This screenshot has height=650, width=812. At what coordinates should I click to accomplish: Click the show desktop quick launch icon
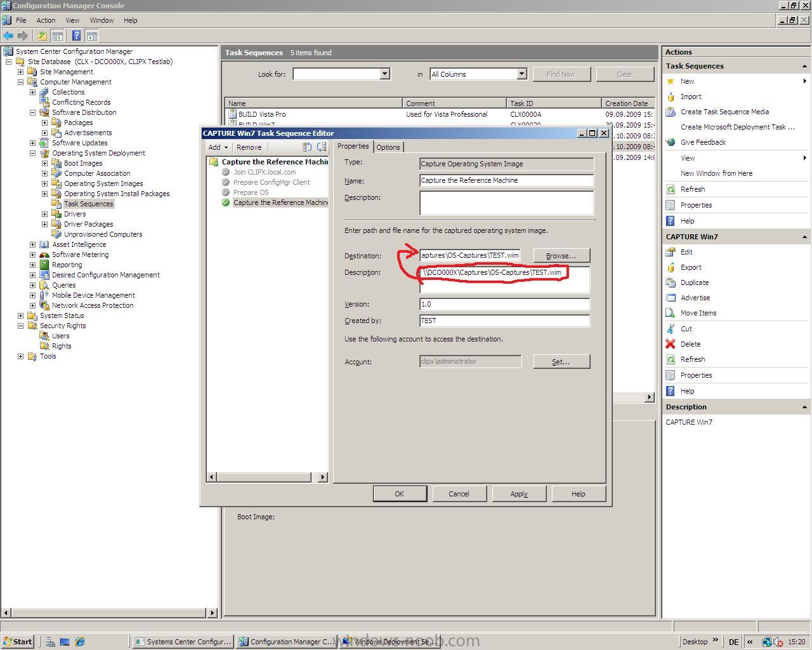click(x=65, y=642)
